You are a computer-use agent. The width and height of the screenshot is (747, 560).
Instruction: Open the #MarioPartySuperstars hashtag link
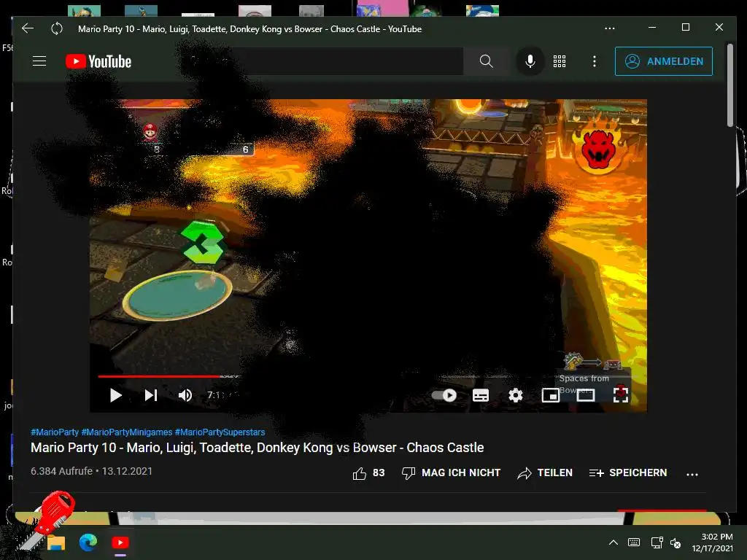(x=220, y=432)
